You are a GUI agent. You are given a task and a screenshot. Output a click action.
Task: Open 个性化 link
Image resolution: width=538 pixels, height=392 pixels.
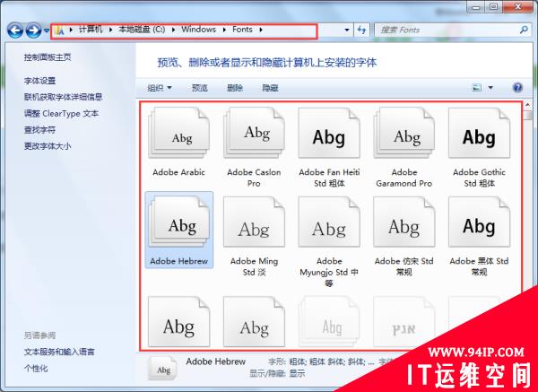[36, 369]
